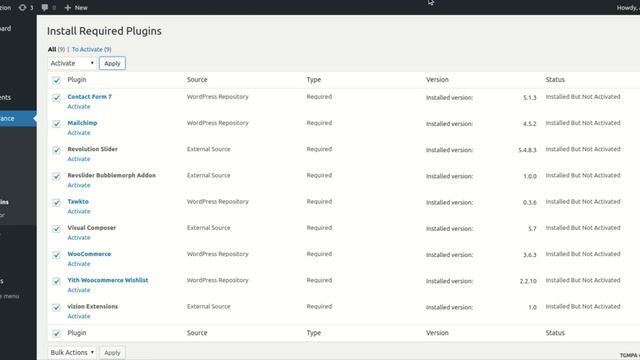Click the Install Required Plugins heading
The width and height of the screenshot is (640, 360).
(104, 31)
